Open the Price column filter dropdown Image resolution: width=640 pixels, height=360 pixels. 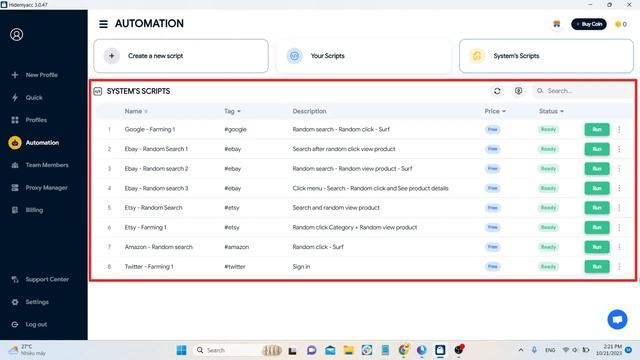pos(495,111)
